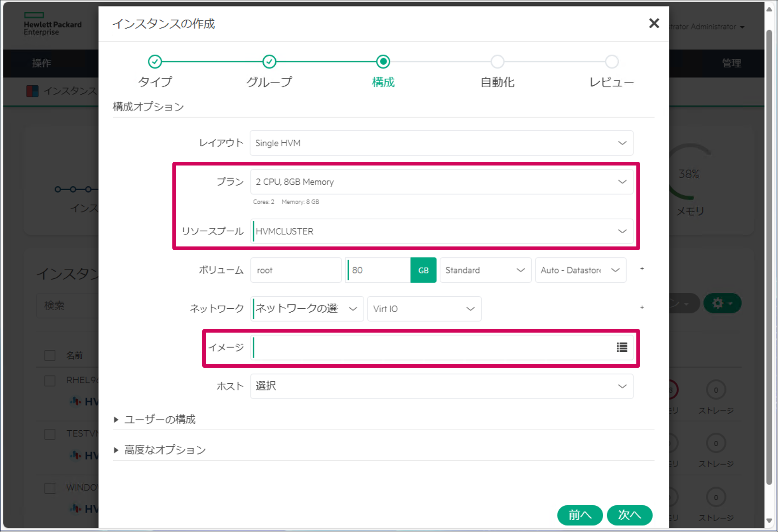Open the image catalog browse icon

622,348
